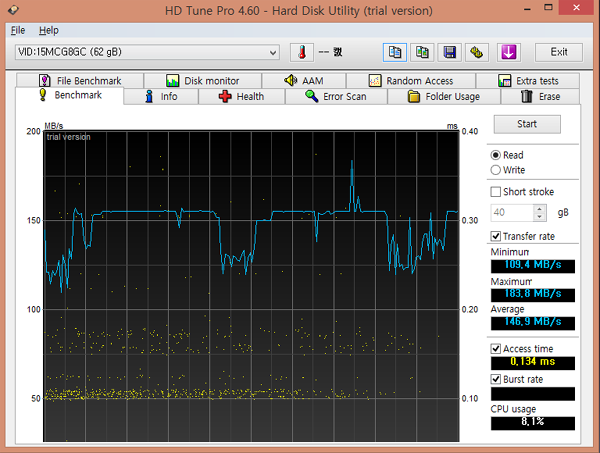Screen dimensions: 600x453
Task: Minimize the HD Tune Pro window
Action: pyautogui.click(x=527, y=8)
